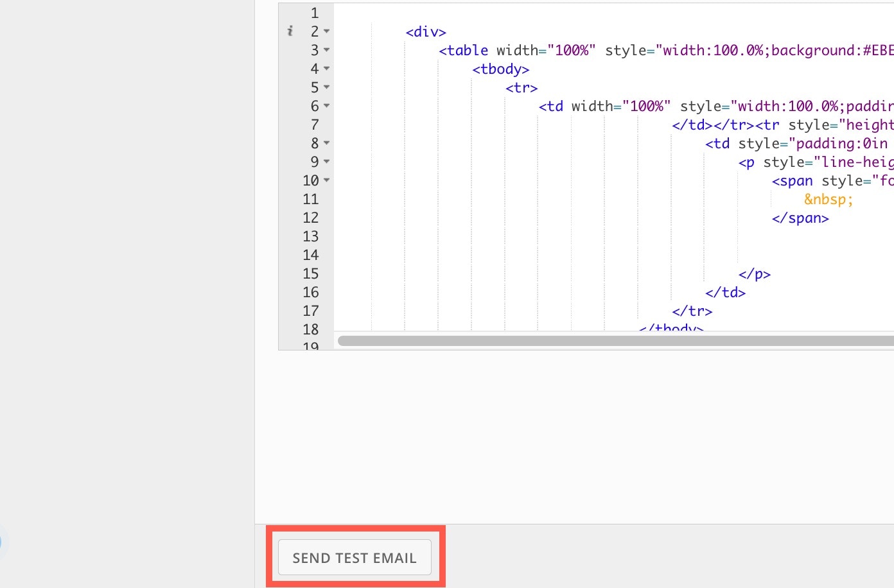
Task: Collapse the p element on line 9
Action: click(326, 162)
